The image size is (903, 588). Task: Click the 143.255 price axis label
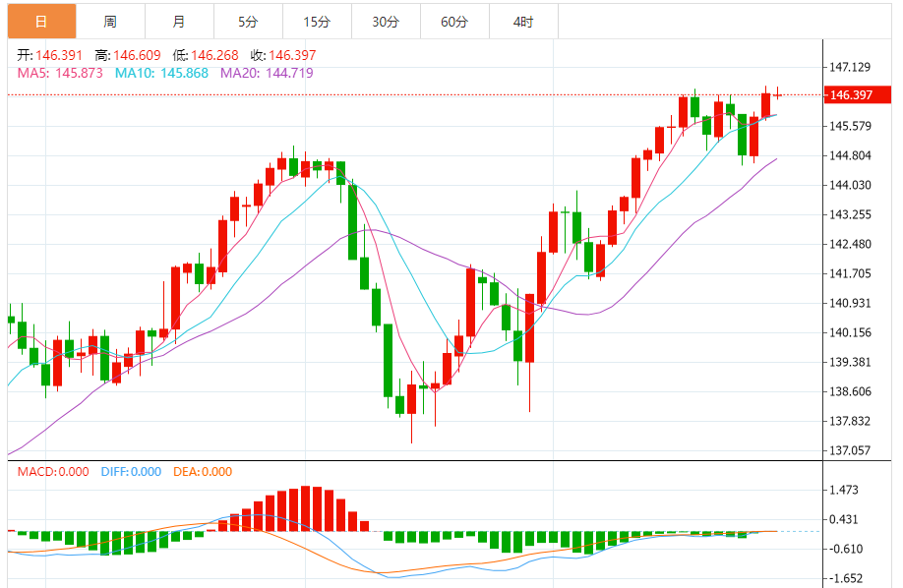click(x=850, y=214)
